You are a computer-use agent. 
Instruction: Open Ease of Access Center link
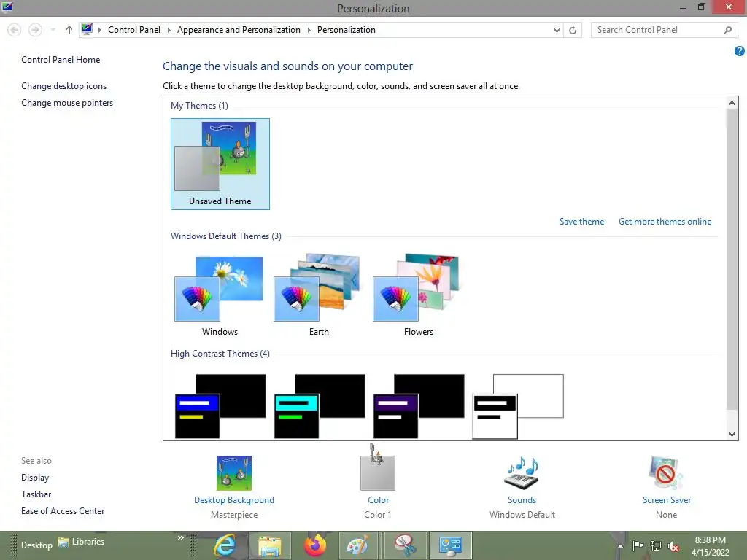pyautogui.click(x=63, y=510)
